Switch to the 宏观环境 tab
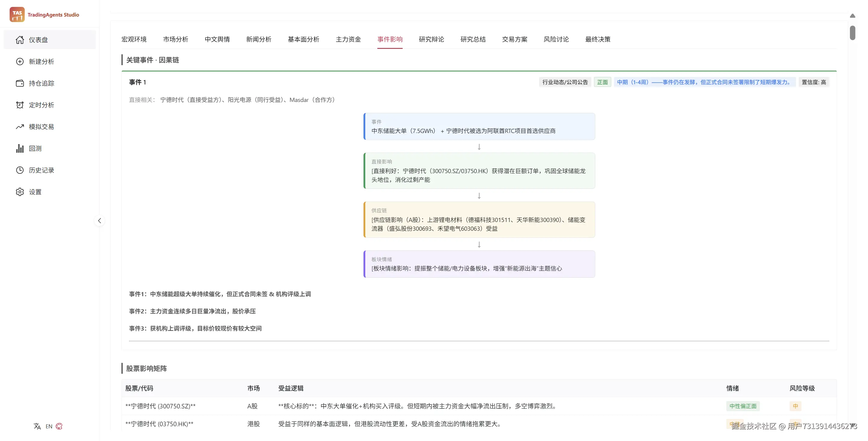 [134, 39]
